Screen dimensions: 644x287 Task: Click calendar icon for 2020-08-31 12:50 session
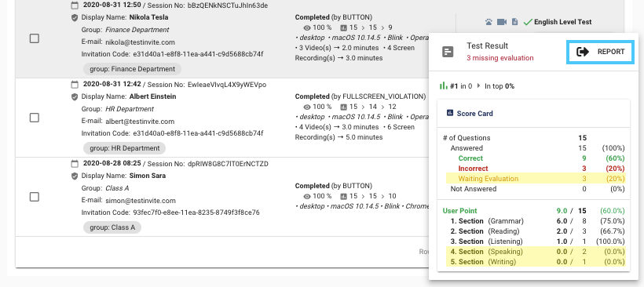(x=75, y=5)
